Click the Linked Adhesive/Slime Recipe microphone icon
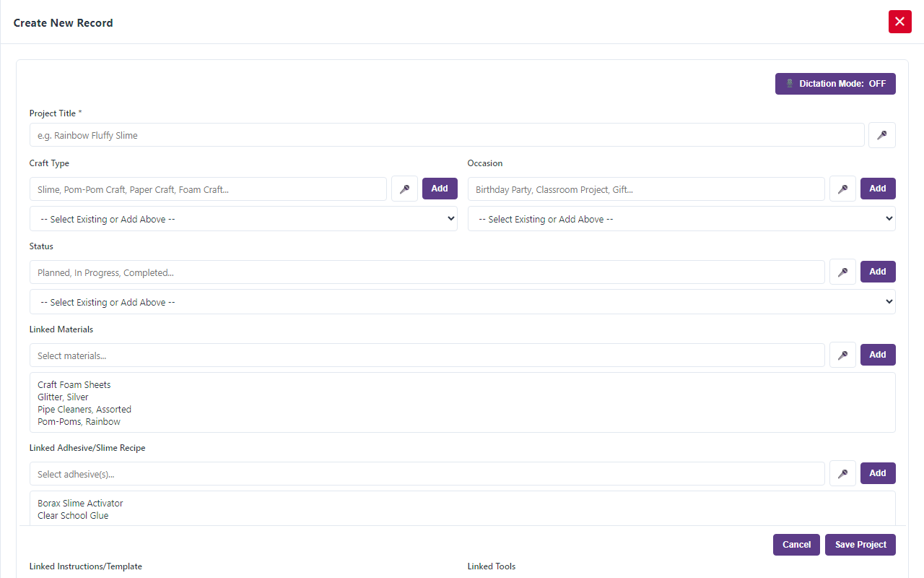Viewport: 924px width, 578px height. [x=842, y=474]
